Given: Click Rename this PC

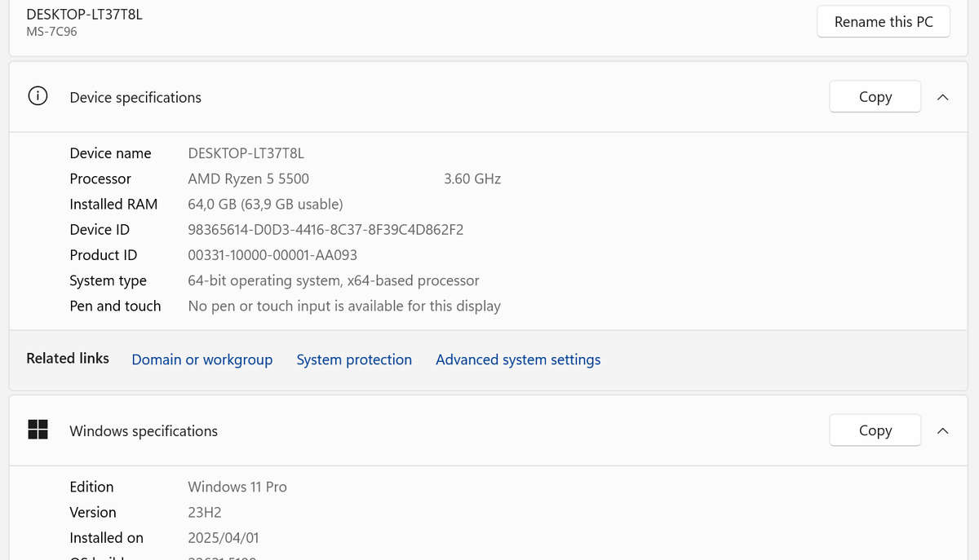Looking at the screenshot, I should point(884,21).
